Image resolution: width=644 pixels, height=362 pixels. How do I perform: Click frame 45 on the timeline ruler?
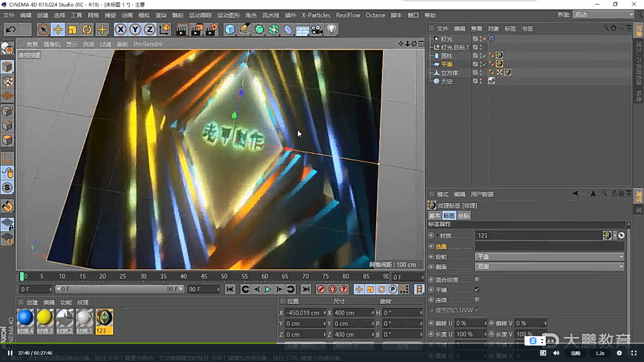click(204, 276)
